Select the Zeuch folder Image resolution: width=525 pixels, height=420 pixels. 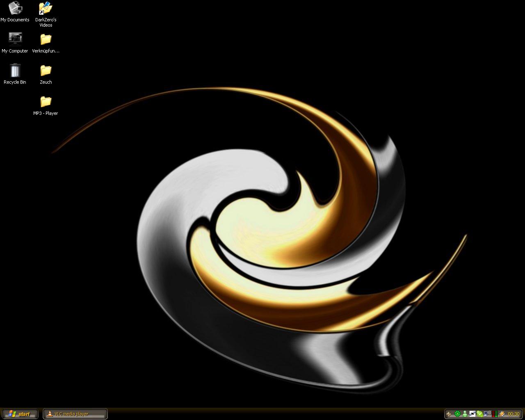coord(46,74)
